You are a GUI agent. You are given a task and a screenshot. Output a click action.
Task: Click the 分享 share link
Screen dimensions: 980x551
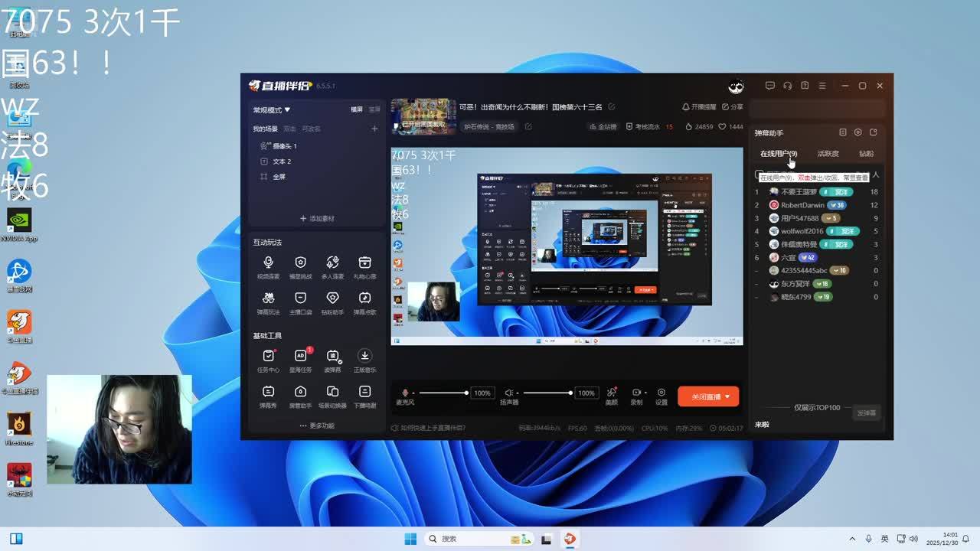[x=733, y=107]
